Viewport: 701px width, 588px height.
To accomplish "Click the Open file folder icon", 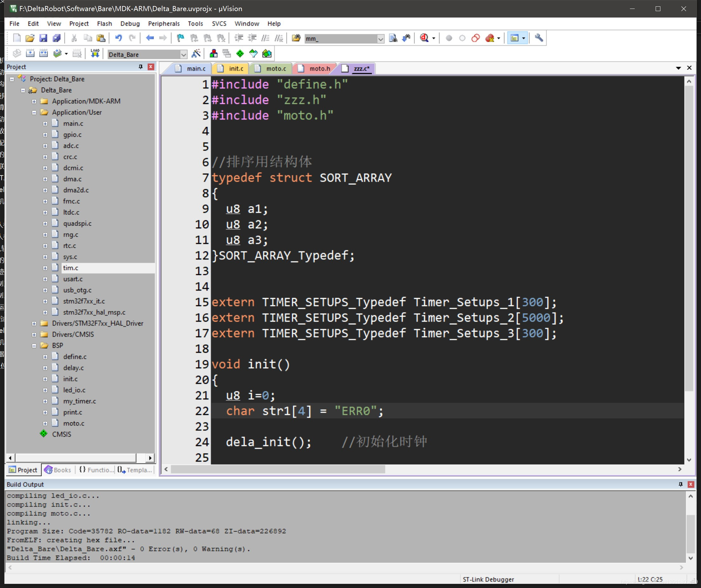I will click(x=30, y=38).
